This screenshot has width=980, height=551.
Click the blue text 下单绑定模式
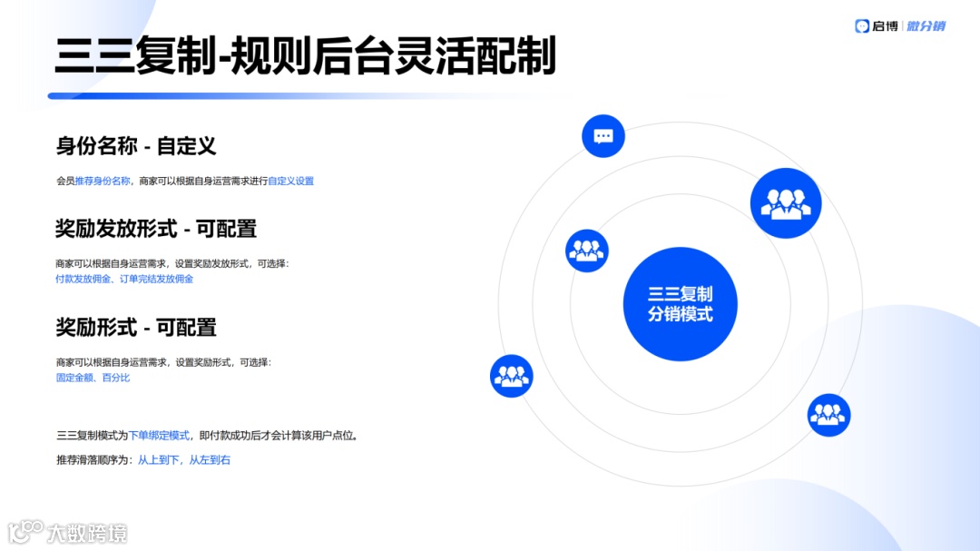pyautogui.click(x=159, y=436)
